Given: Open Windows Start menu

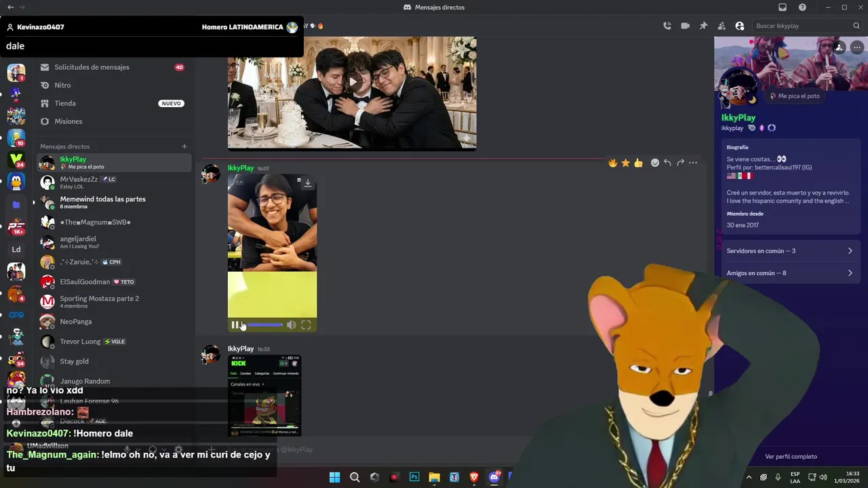Looking at the screenshot, I should [x=334, y=477].
